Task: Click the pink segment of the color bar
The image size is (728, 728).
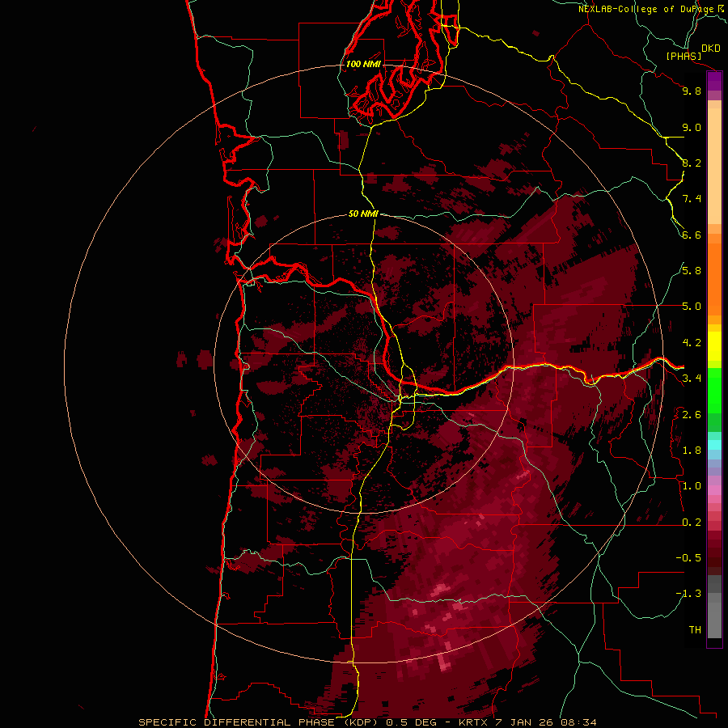Action: [714, 490]
